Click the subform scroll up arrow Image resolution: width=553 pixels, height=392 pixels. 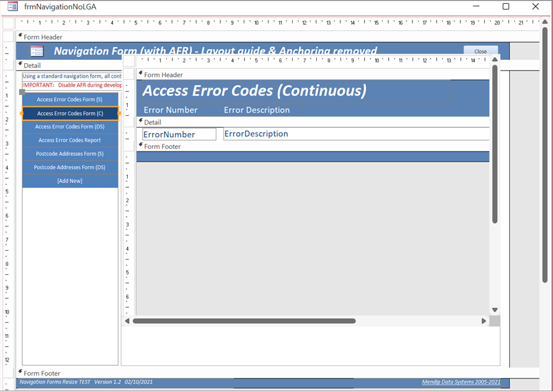coord(495,59)
